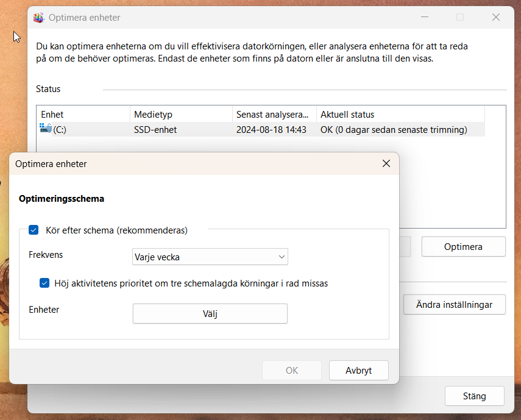Select the (C:) drive icon in the list
521x420 pixels.
45,129
